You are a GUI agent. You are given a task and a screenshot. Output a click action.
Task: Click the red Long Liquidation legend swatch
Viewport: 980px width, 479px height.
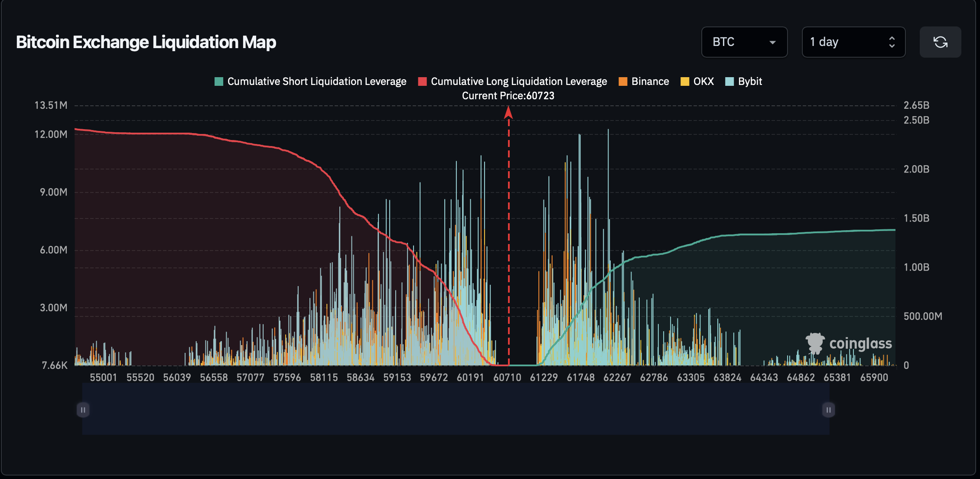coord(422,81)
